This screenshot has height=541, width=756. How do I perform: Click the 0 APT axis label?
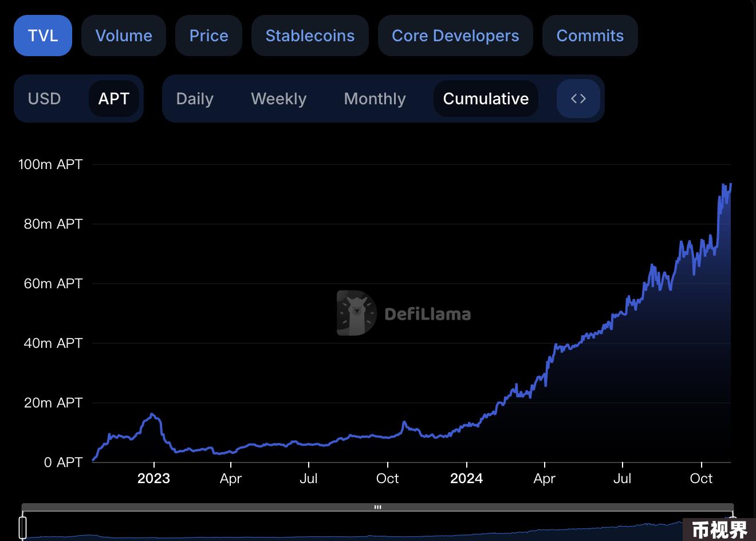pyautogui.click(x=64, y=462)
